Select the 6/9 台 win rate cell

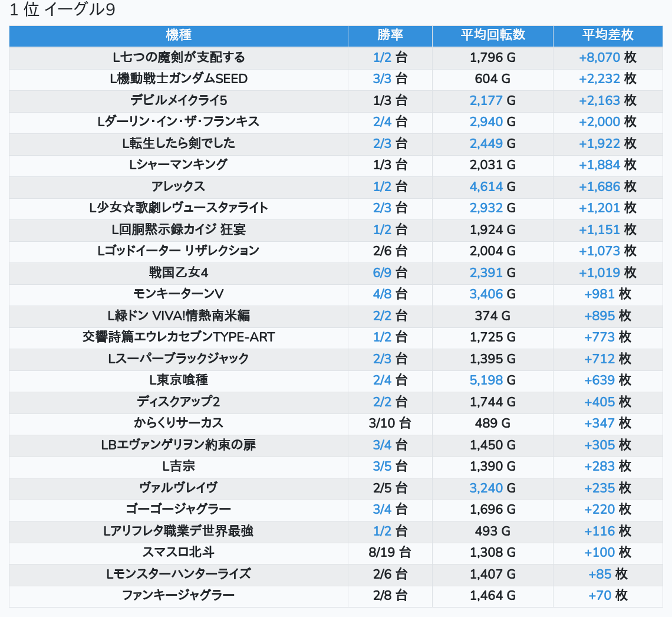pyautogui.click(x=390, y=273)
